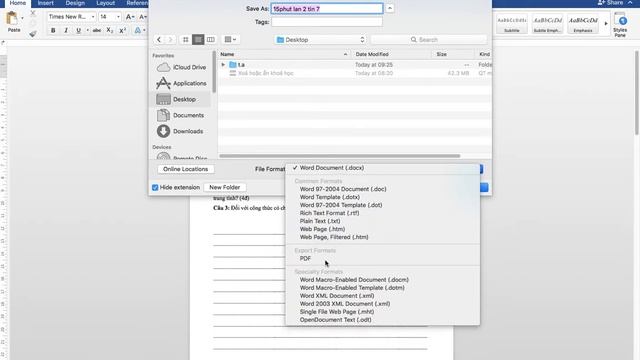Viewport: 640px width, 360px height.
Task: Apply superscript X2 formatting
Action: pyautogui.click(x=122, y=30)
